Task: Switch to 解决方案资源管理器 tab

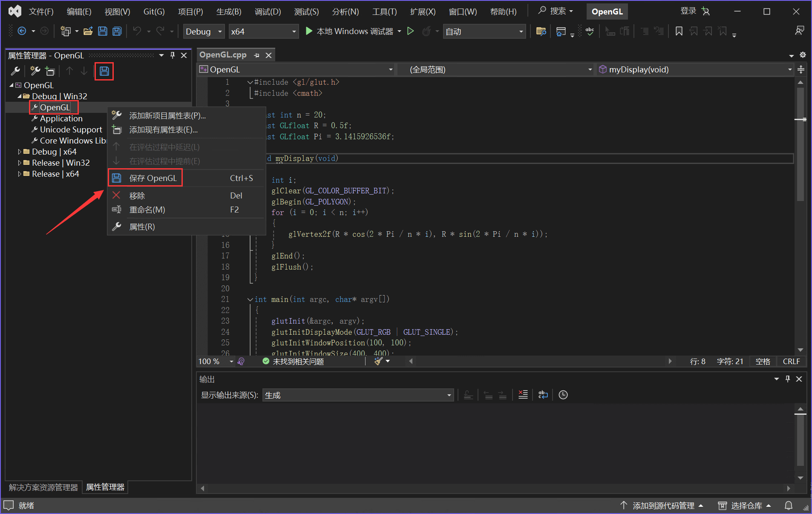Action: click(x=43, y=487)
